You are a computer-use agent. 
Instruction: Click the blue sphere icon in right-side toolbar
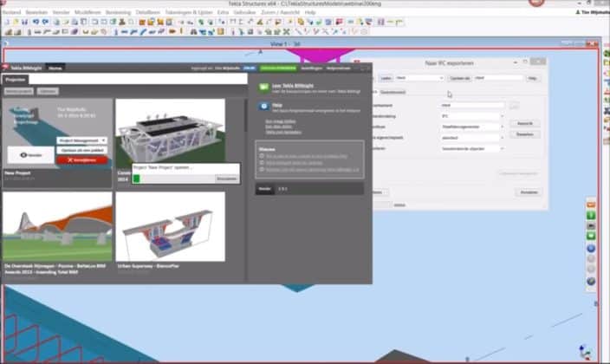pyautogui.click(x=591, y=248)
